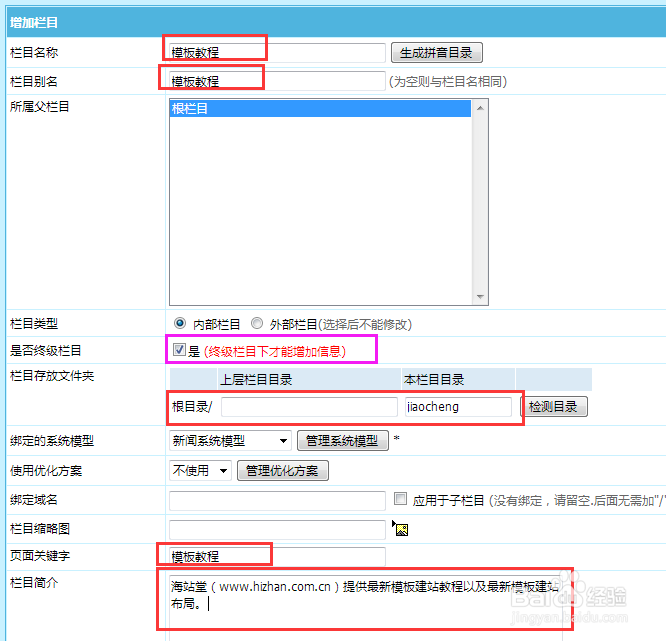The image size is (666, 641).
Task: Click the 绑定的系统模型 label
Action: click(x=52, y=441)
